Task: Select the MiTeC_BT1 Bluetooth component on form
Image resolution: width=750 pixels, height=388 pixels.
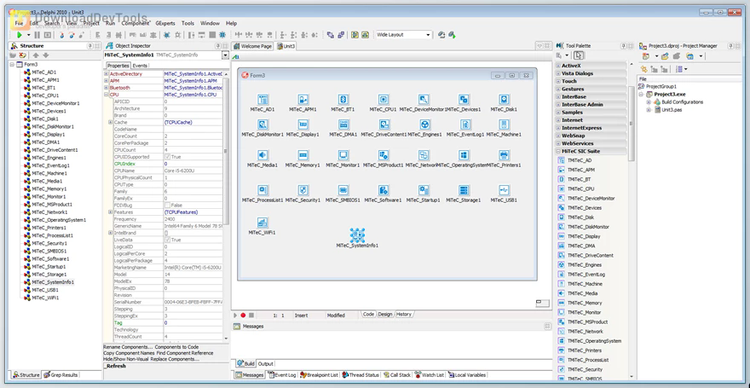Action: click(x=342, y=100)
